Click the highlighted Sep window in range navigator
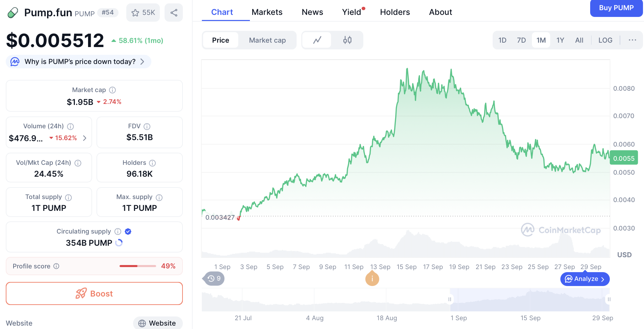Screen dimensions: 644x329 (x=529, y=300)
